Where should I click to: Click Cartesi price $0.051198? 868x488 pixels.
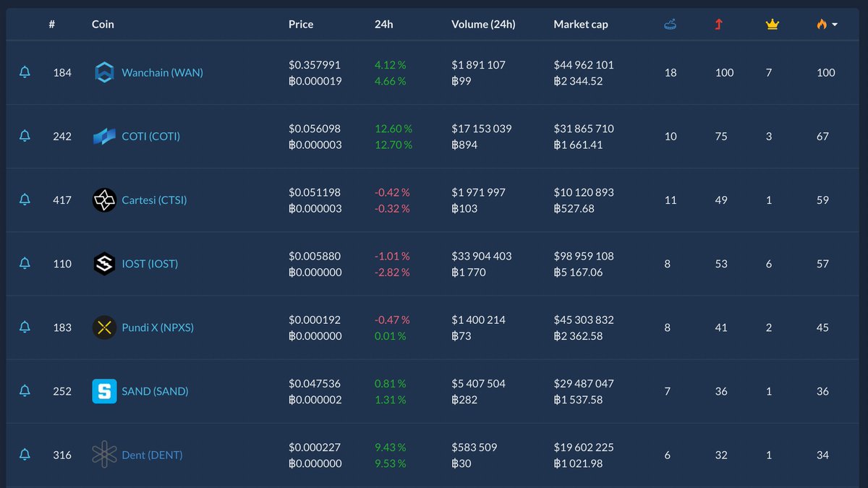pos(315,192)
